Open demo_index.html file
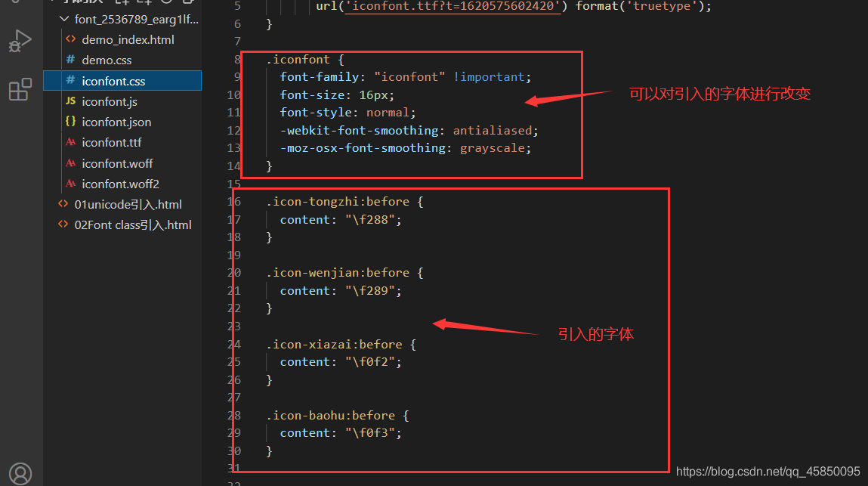 coord(128,40)
